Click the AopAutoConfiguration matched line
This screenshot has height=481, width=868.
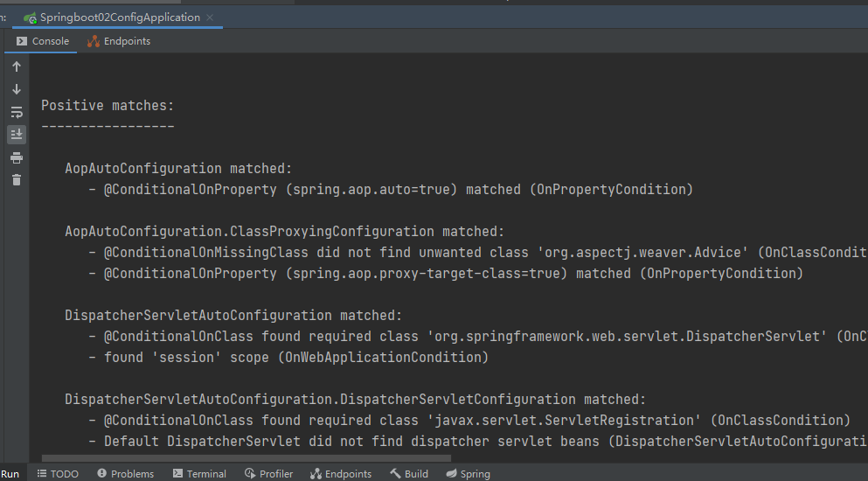point(178,169)
